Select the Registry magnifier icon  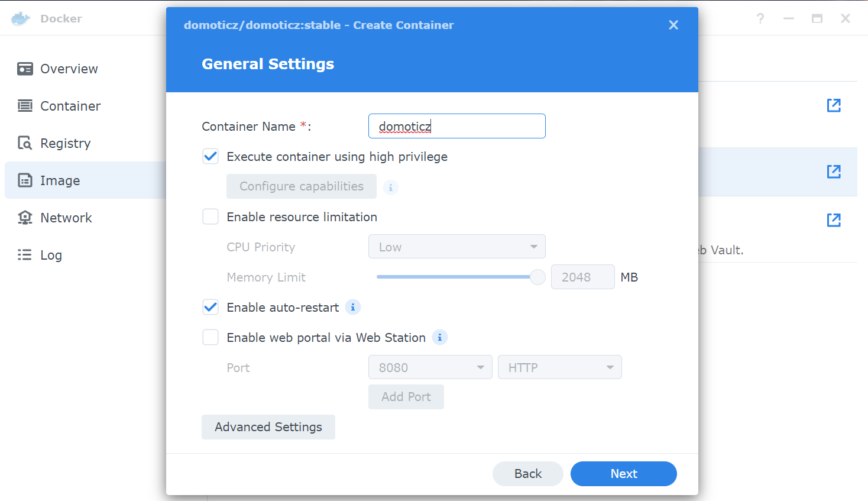tap(25, 143)
